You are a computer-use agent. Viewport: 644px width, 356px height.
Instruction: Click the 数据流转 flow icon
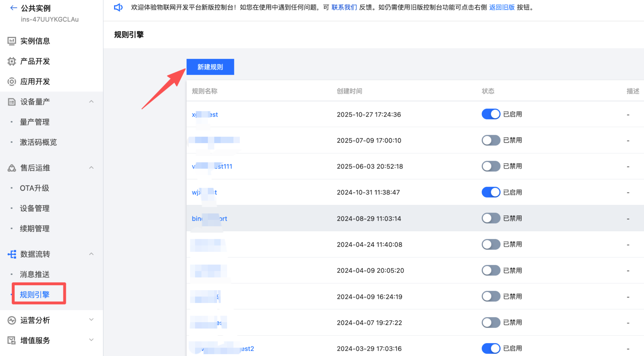tap(12, 254)
